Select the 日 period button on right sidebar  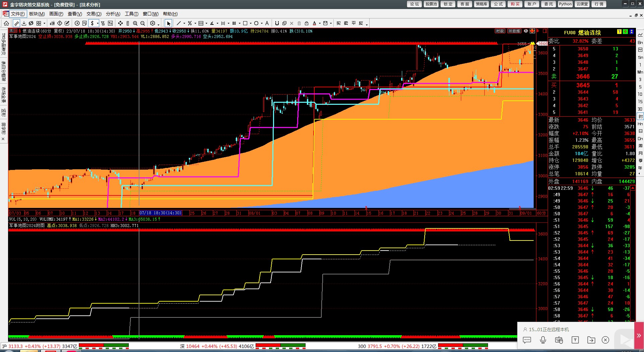tap(640, 131)
